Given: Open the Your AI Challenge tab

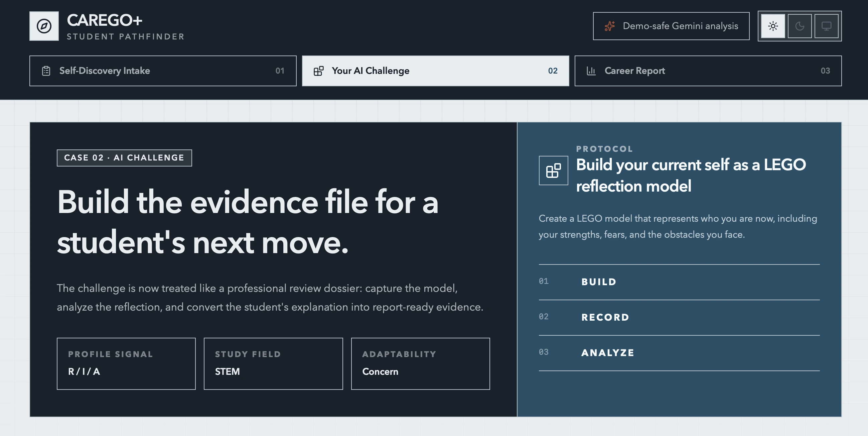Looking at the screenshot, I should 435,71.
